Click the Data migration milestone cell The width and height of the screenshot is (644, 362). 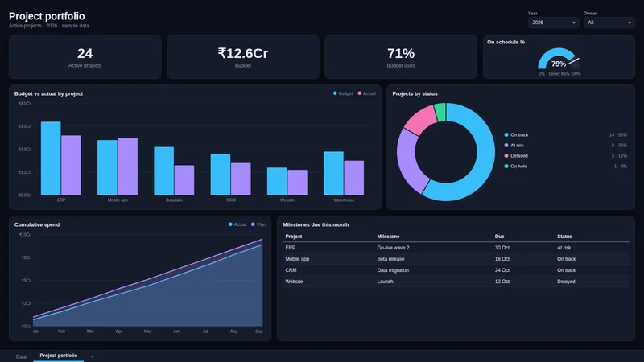(393, 270)
